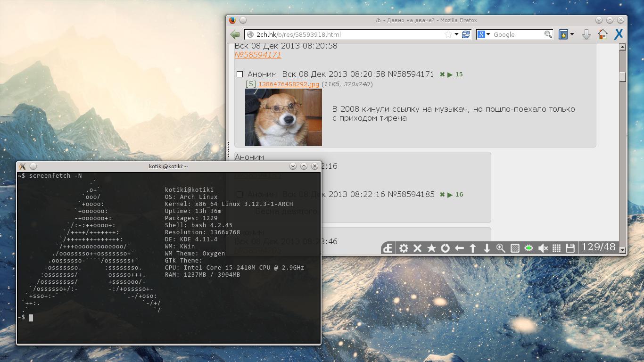This screenshot has height=362, width=644.
Task: Tick the checkbox for post №58594185
Action: point(239,194)
